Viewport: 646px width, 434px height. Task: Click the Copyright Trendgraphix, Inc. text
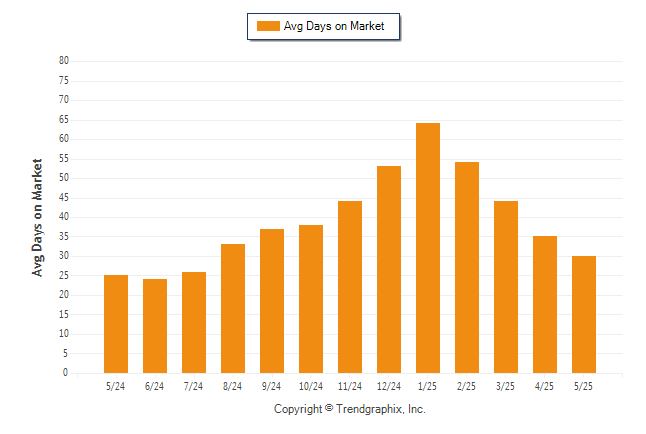pos(350,409)
